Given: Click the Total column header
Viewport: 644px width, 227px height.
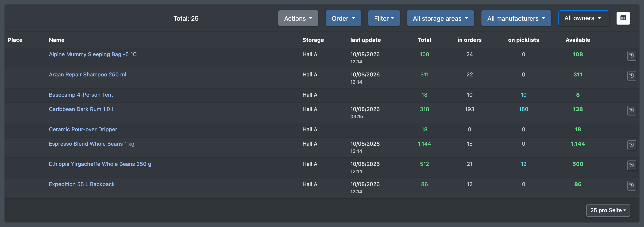Looking at the screenshot, I should coord(424,40).
